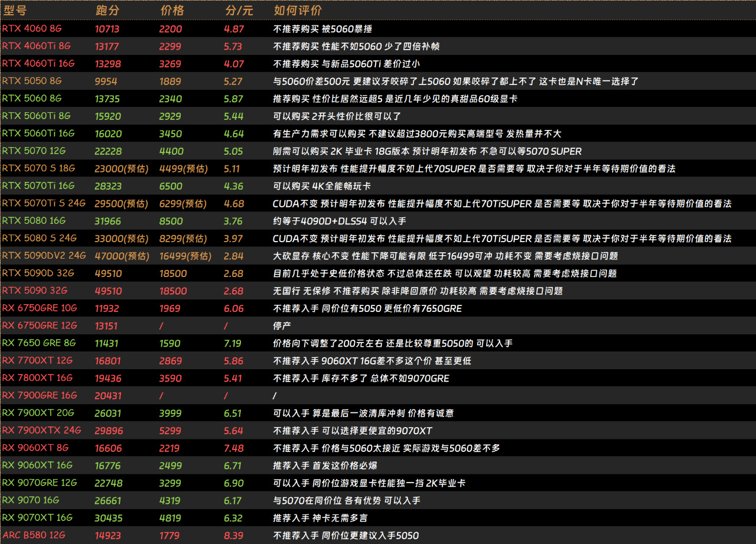Click the price value 2200
The image size is (756, 544).
coord(171,29)
